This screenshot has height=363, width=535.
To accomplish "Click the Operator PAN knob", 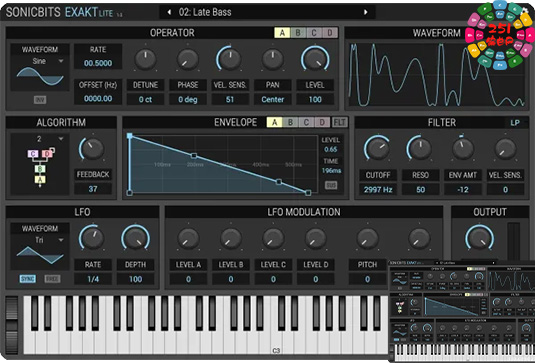I will point(272,59).
